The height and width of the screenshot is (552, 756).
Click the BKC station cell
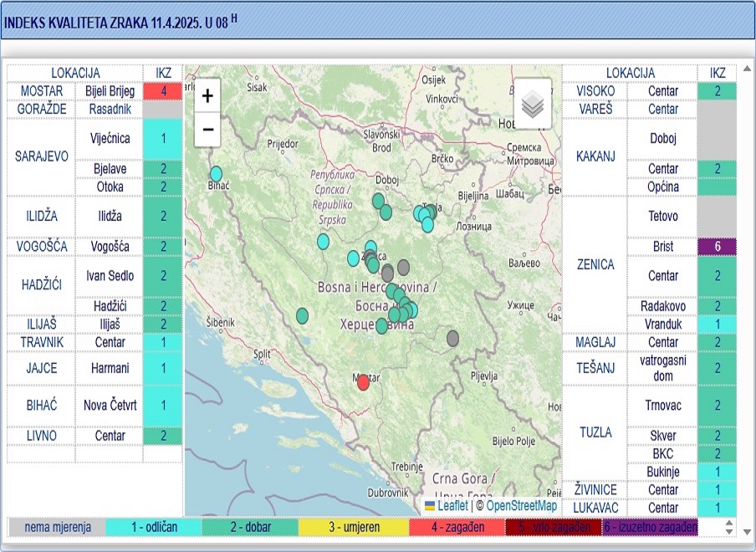pyautogui.click(x=662, y=453)
